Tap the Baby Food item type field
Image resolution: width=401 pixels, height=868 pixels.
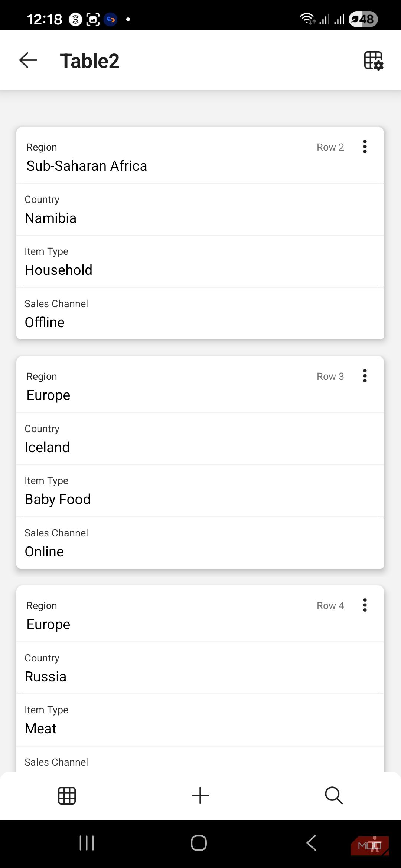200,491
